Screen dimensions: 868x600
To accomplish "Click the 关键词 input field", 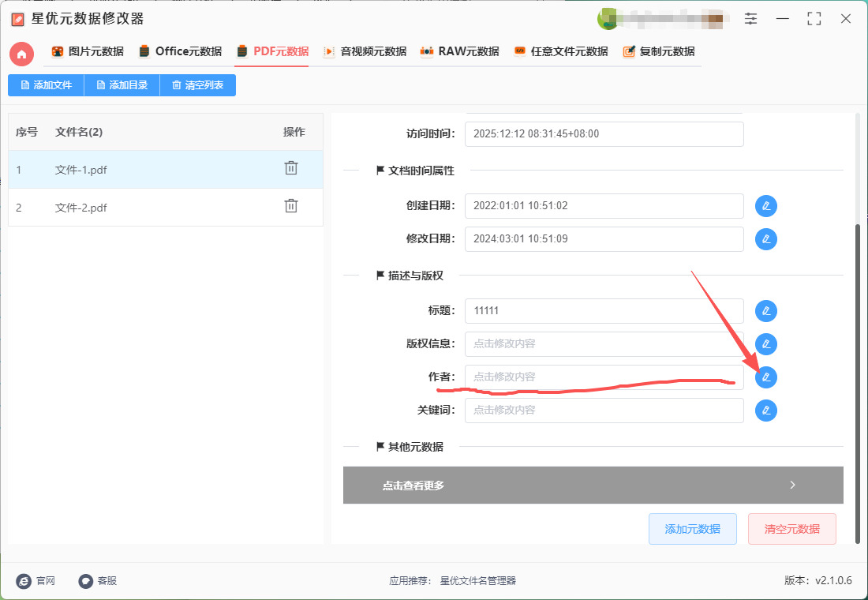I will (x=604, y=411).
